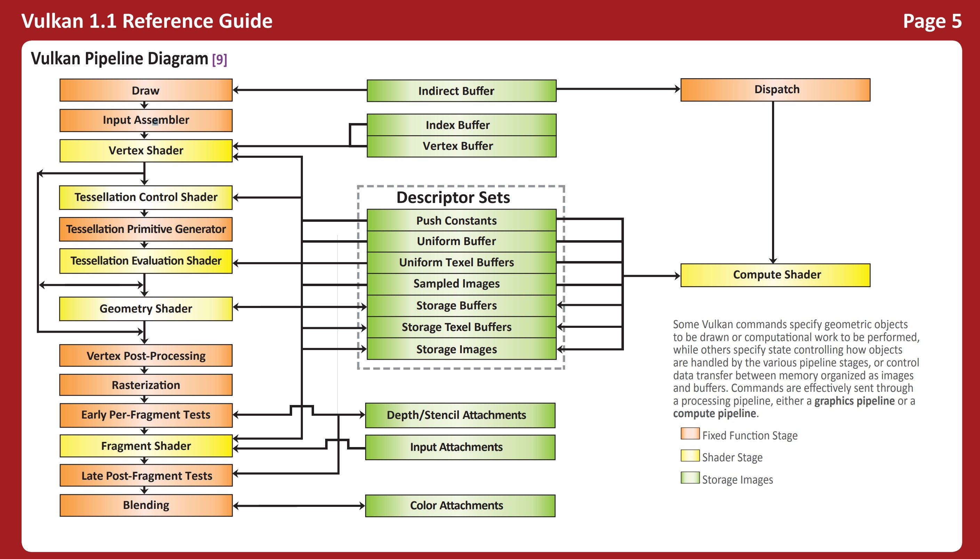Expand the Uniform Texel Buffers item

[457, 262]
